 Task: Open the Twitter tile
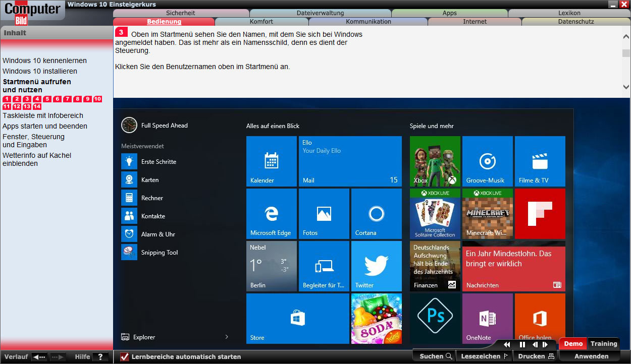(x=377, y=266)
